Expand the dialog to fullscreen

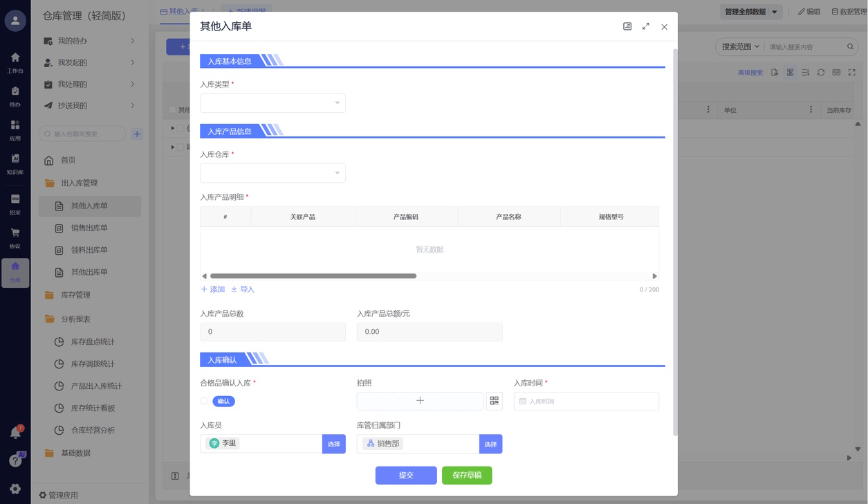pyautogui.click(x=645, y=26)
